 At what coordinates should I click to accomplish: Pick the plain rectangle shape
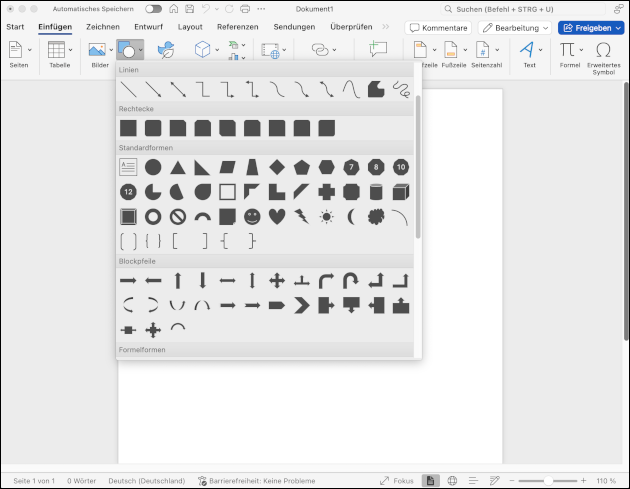(128, 128)
